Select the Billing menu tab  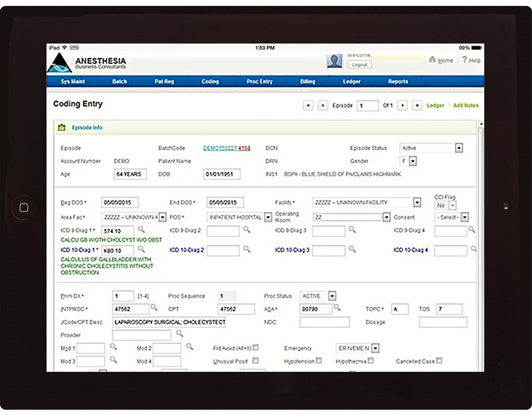pyautogui.click(x=307, y=81)
